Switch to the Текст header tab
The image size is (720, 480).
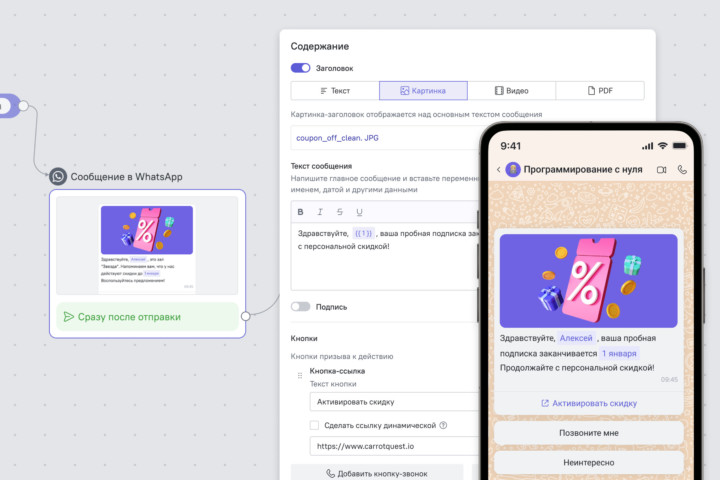[335, 91]
